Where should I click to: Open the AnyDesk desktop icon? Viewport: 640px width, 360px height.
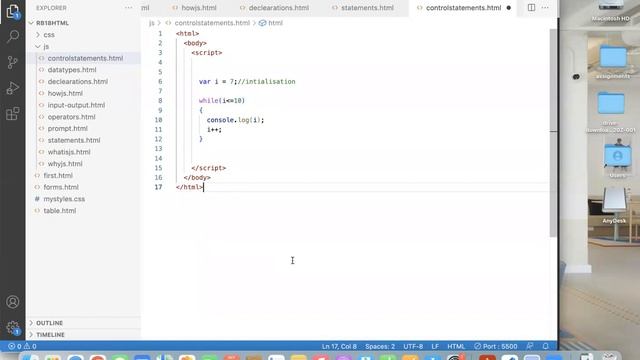pyautogui.click(x=614, y=204)
